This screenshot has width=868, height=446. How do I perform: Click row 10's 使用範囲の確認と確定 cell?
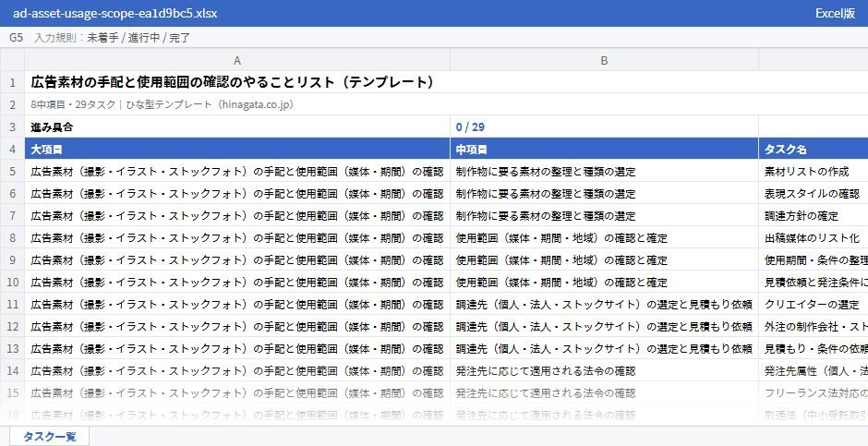tap(605, 282)
